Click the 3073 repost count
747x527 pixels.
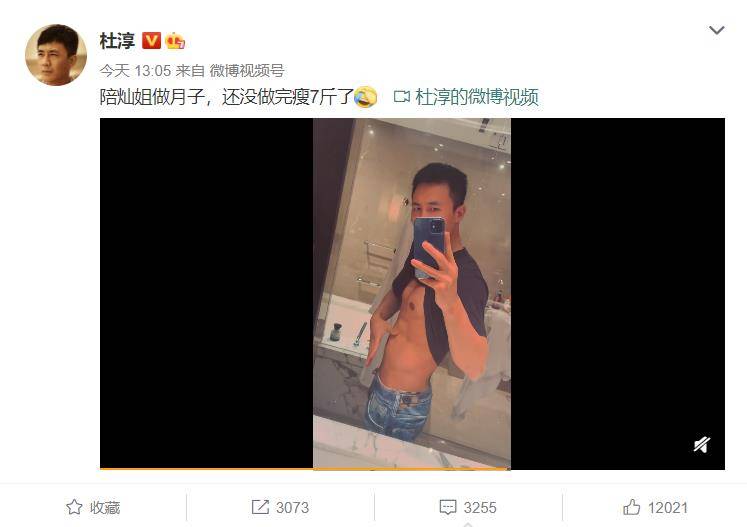(x=293, y=507)
